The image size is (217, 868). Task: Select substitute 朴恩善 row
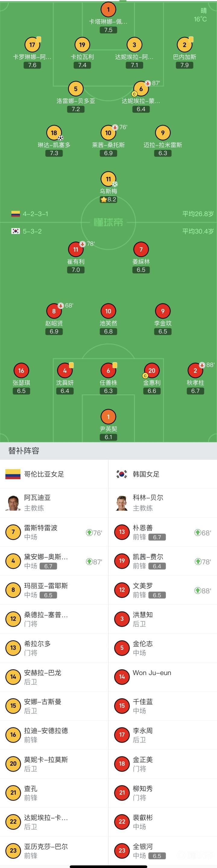point(163,532)
